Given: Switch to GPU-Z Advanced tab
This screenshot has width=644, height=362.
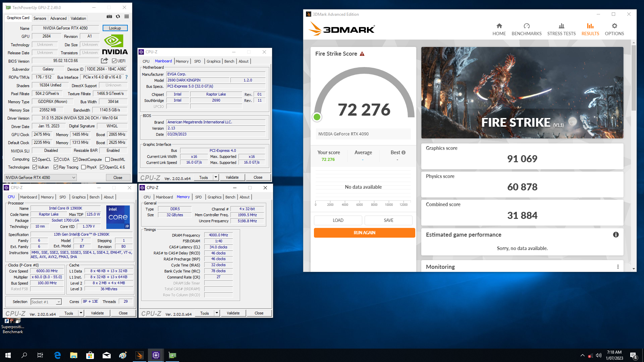Looking at the screenshot, I should click(x=58, y=18).
